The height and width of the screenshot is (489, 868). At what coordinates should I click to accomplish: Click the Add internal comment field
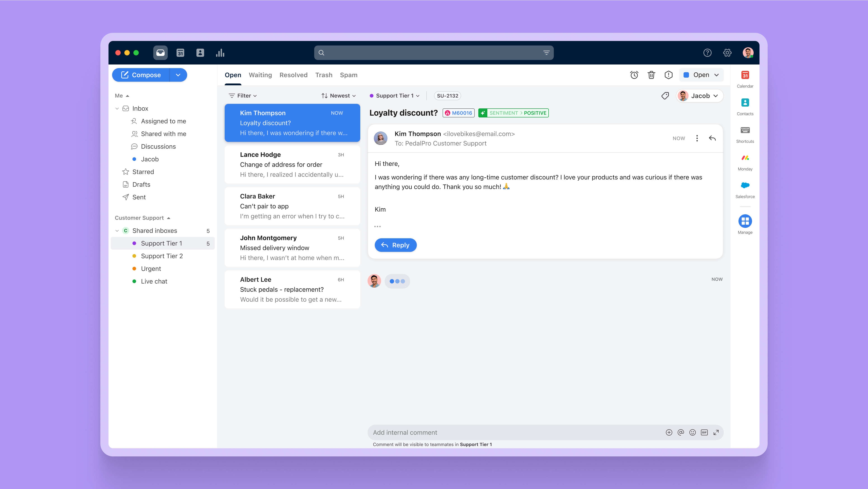tap(505, 432)
